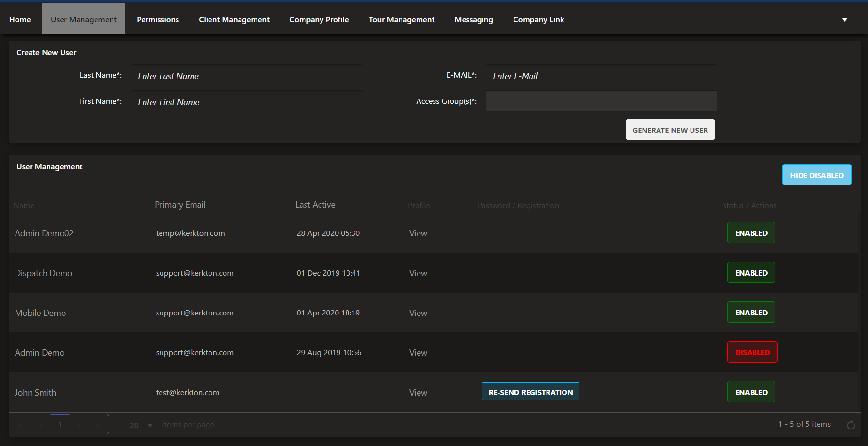The height and width of the screenshot is (446, 868).
Task: Click the Generate New User button
Action: [x=670, y=130]
